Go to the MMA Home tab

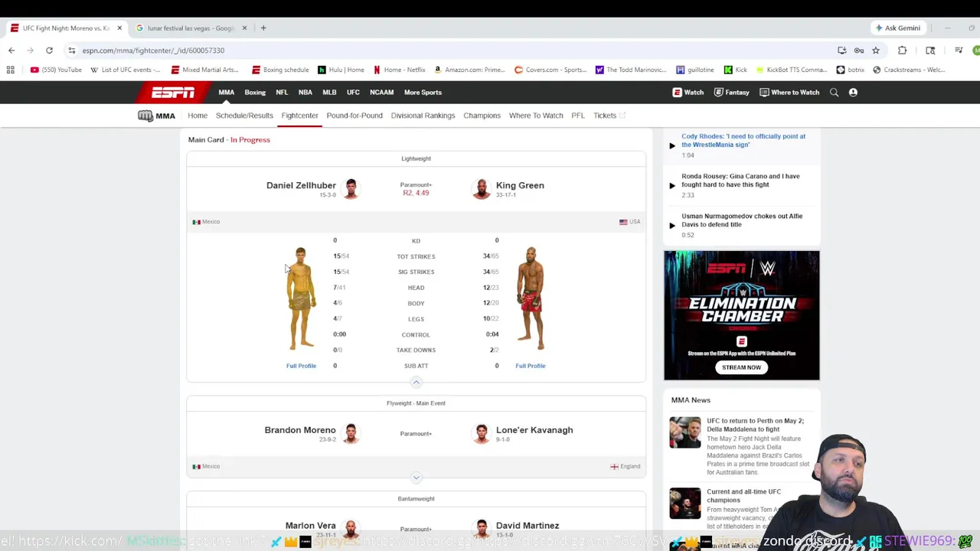tap(198, 116)
